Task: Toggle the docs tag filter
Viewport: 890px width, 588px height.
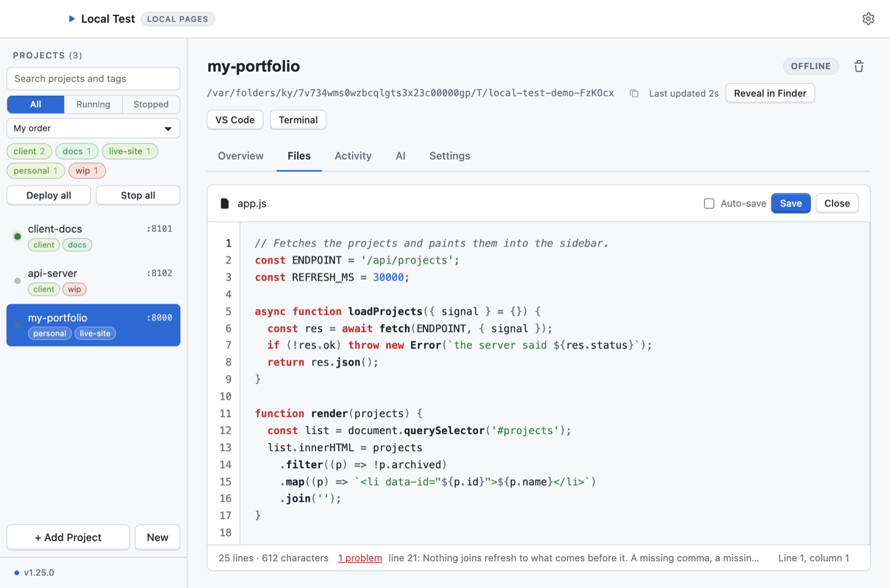Action: click(x=77, y=151)
